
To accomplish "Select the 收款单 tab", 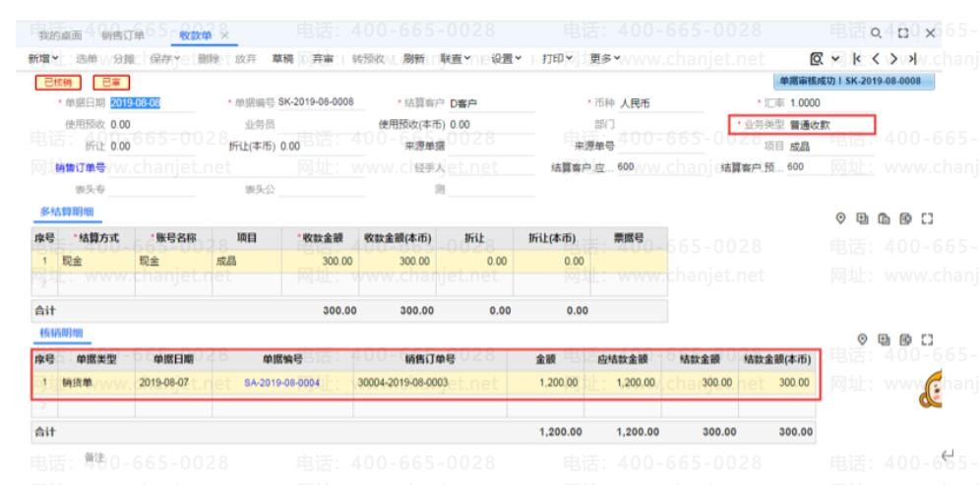I will 195,35.
